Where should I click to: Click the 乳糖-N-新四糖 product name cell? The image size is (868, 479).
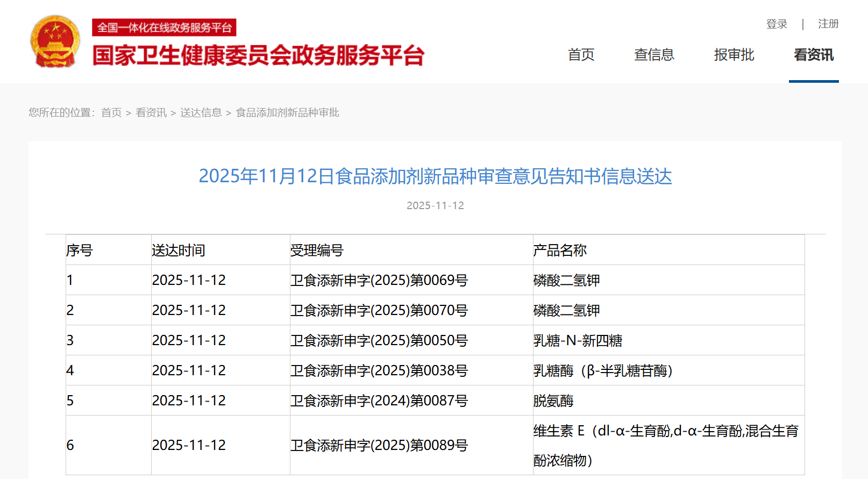point(578,341)
